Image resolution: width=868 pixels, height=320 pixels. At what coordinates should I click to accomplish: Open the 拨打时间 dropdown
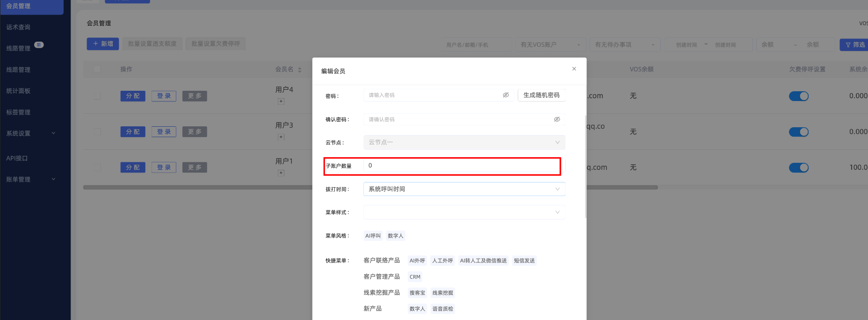pos(464,189)
